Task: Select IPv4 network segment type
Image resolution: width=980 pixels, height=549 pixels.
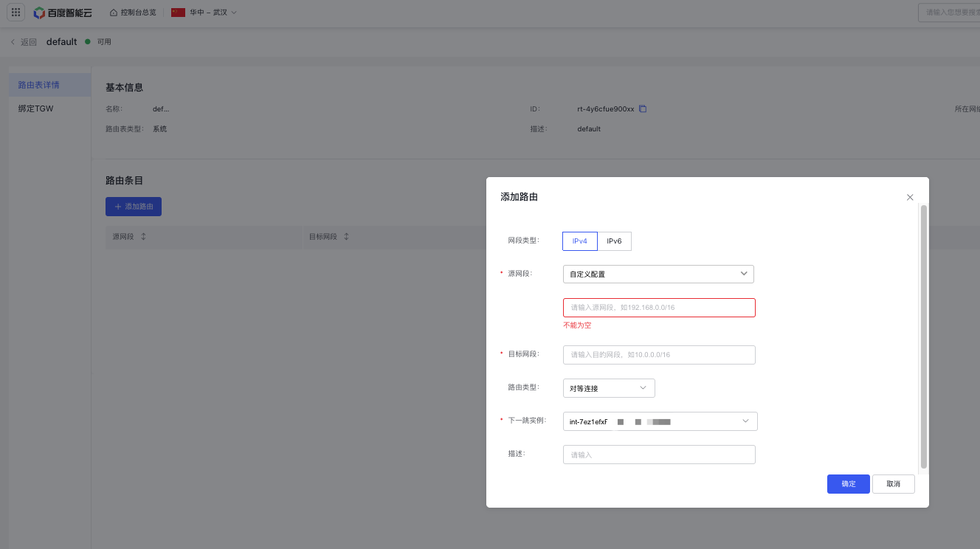Action: 580,241
